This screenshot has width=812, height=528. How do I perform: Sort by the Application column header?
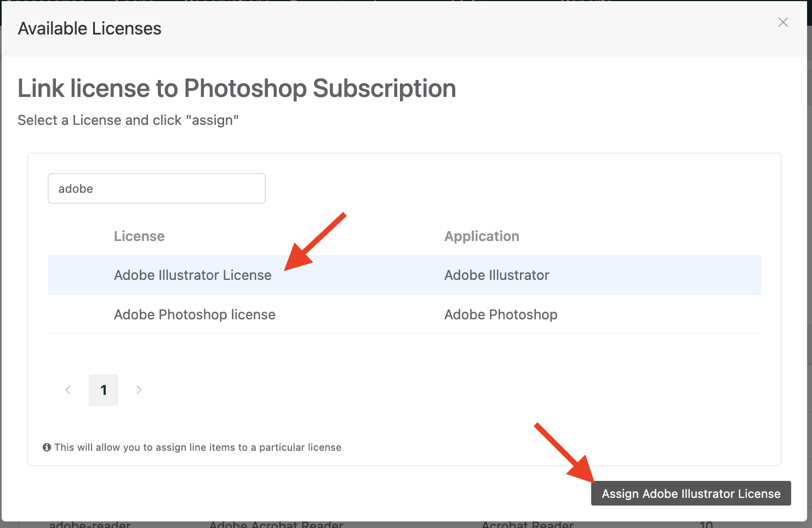482,236
